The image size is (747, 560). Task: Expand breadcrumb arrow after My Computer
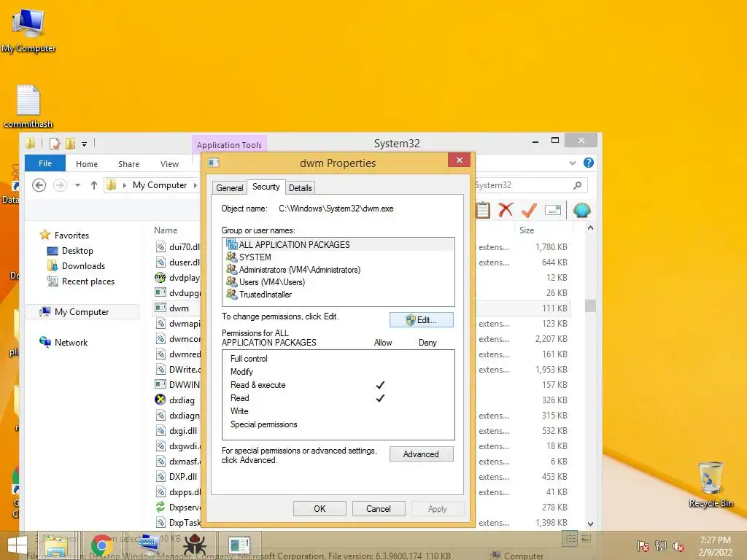196,185
